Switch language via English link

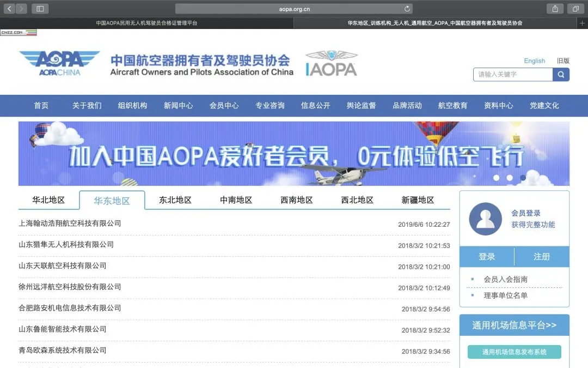534,61
